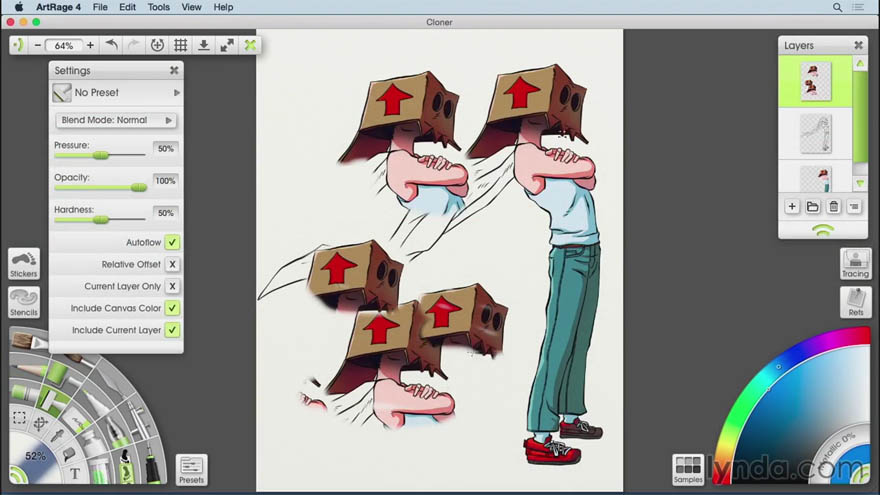Click the Pressure slider track
This screenshot has width=880, height=495.
[100, 155]
